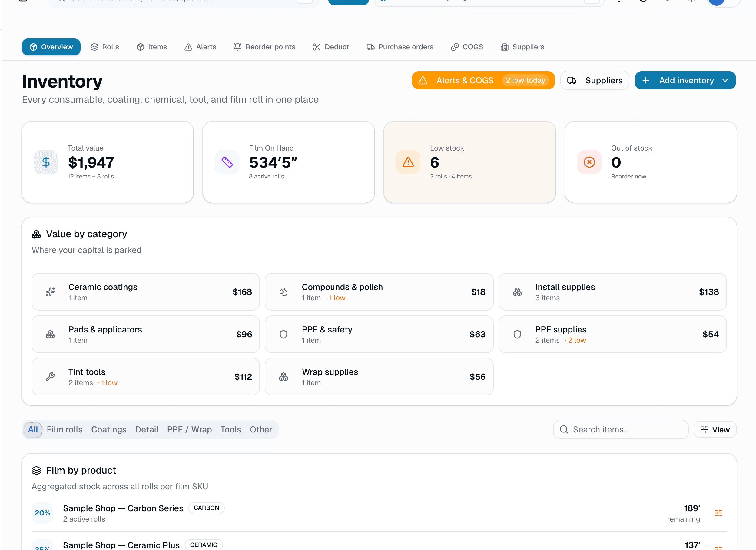Screen dimensions: 756x550
Task: Switch to the Reorder points tab
Action: 264,47
